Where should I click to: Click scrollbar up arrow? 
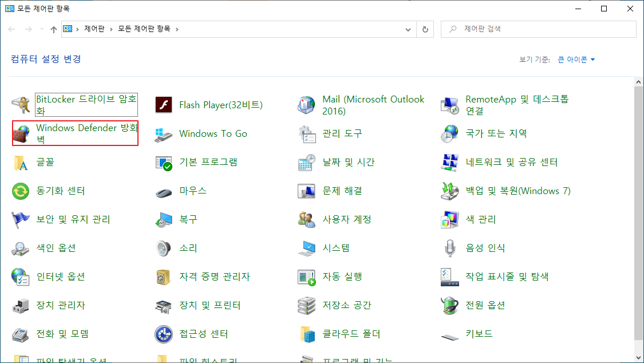pos(638,82)
